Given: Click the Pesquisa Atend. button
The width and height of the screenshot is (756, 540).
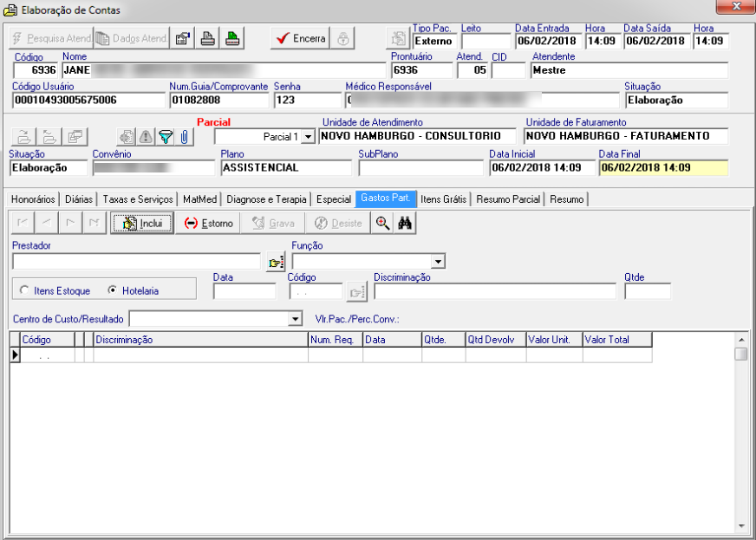Looking at the screenshot, I should [x=51, y=38].
